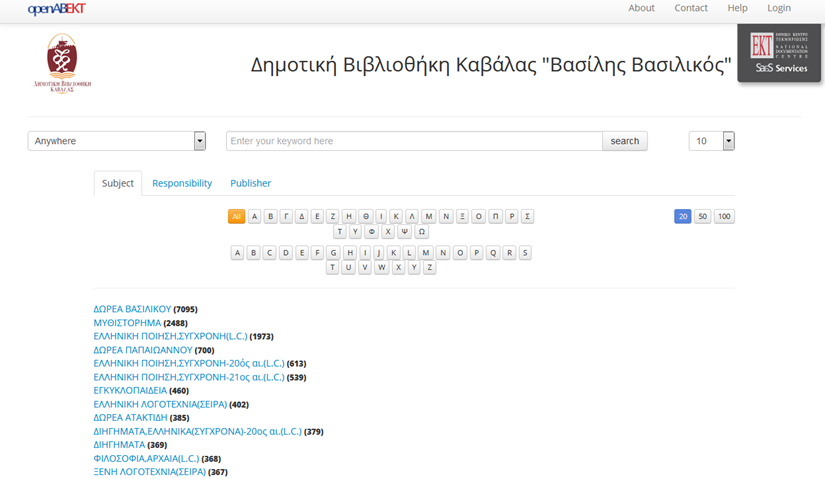This screenshot has height=479, width=825.
Task: Filter subjects by Greek letter Δ
Action: [x=301, y=216]
